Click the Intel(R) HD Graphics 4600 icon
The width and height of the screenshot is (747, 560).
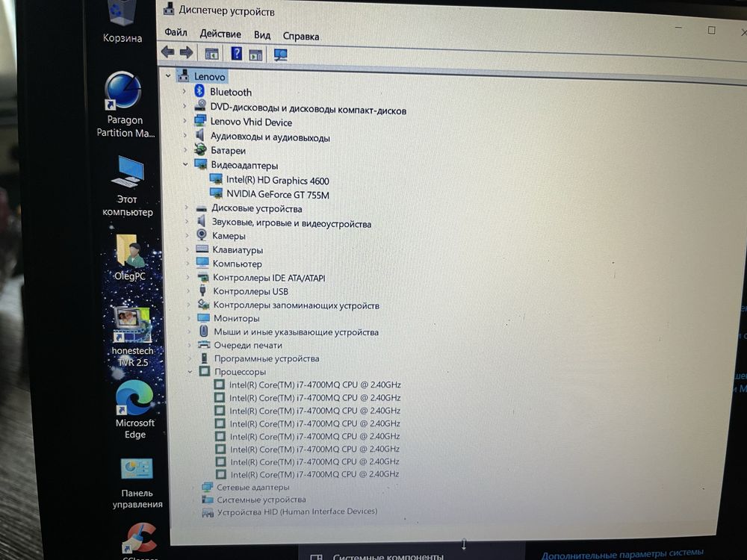[216, 179]
